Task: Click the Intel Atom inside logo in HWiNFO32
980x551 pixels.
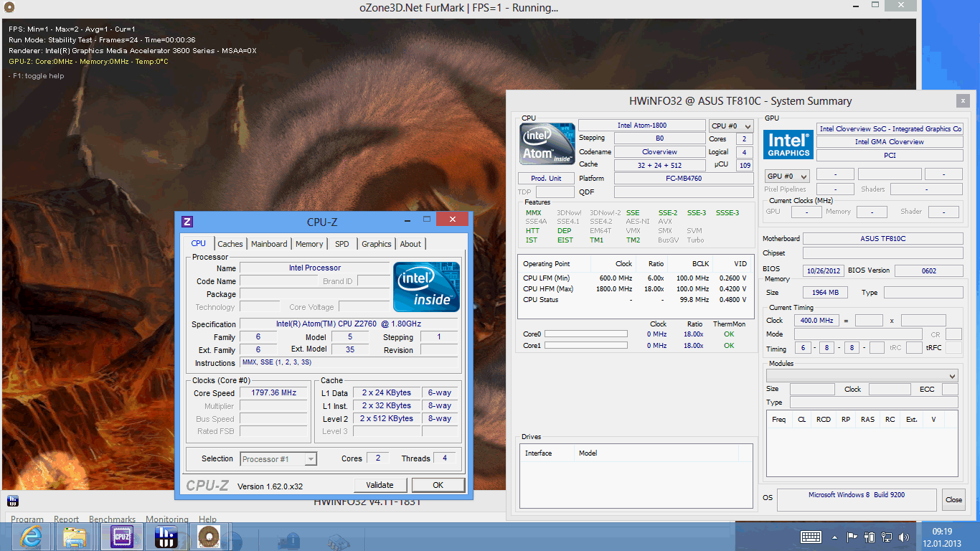Action: coord(547,146)
